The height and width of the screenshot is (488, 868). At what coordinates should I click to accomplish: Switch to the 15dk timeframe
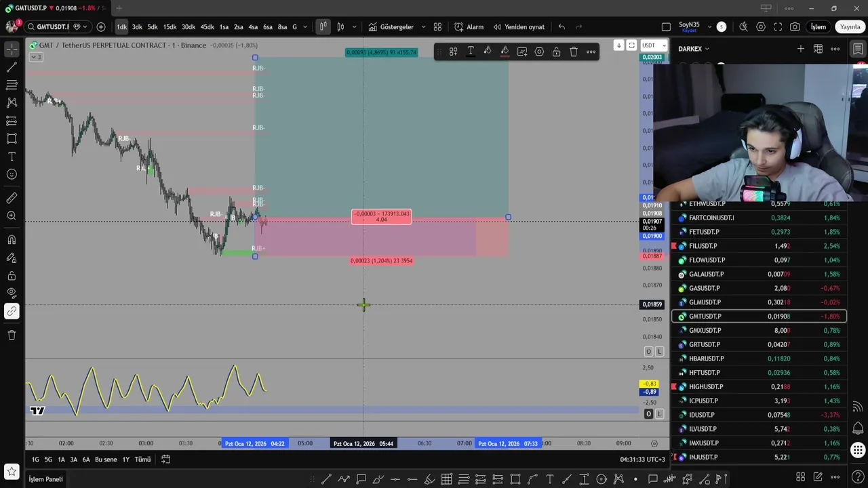(170, 27)
